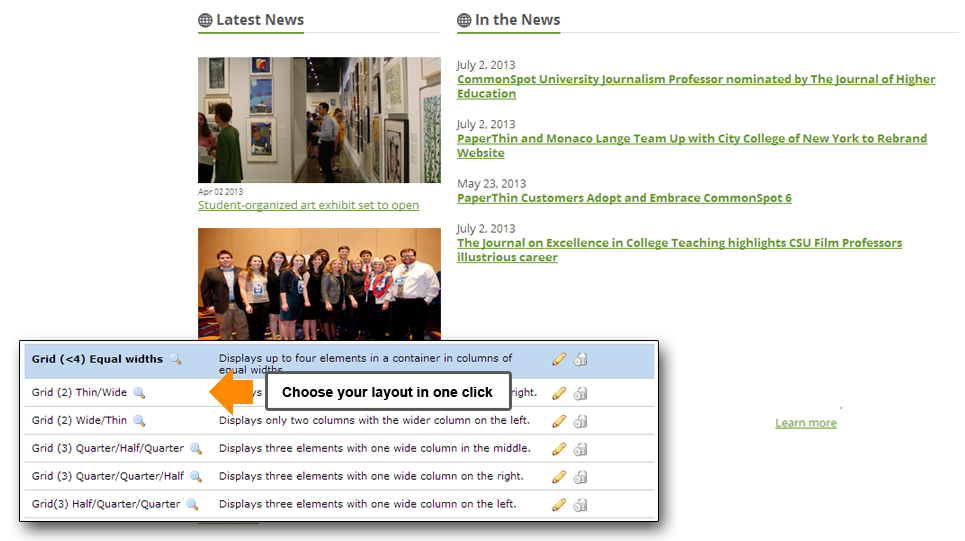The height and width of the screenshot is (541, 965).
Task: Choose Grid (3) Quarter/Half/Quarter layout
Action: click(x=108, y=448)
